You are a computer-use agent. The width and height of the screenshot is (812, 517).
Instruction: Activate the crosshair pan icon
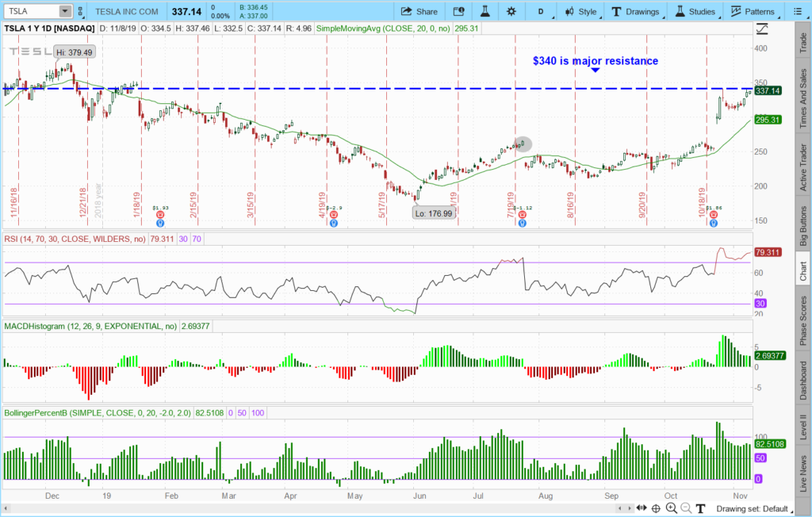[656, 508]
